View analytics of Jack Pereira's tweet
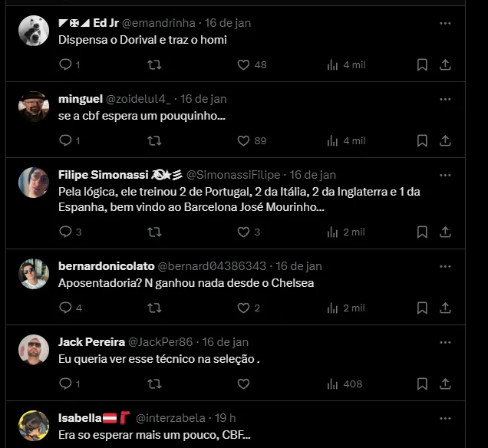This screenshot has width=488, height=448. coord(332,384)
